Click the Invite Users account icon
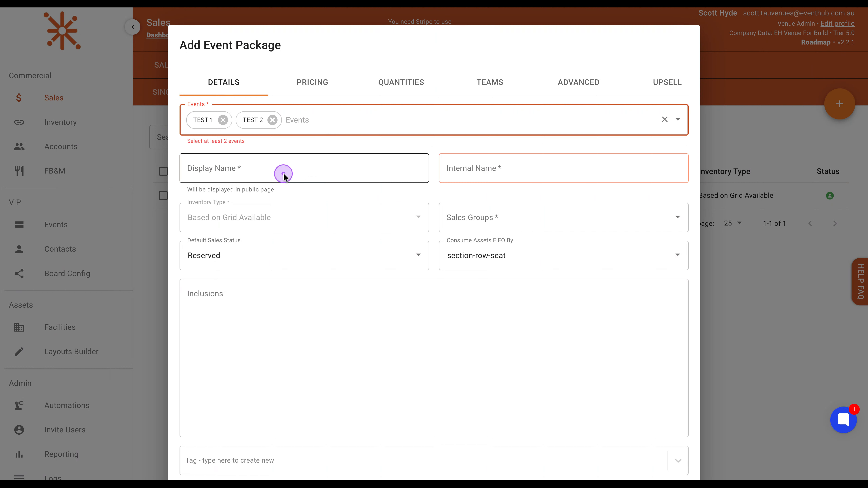 (19, 430)
